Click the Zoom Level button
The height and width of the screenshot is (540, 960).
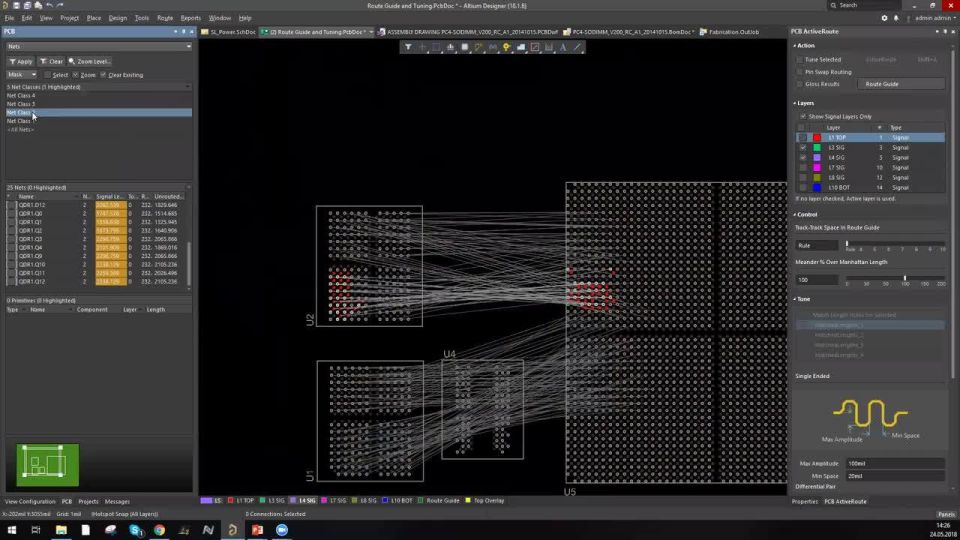coord(89,62)
